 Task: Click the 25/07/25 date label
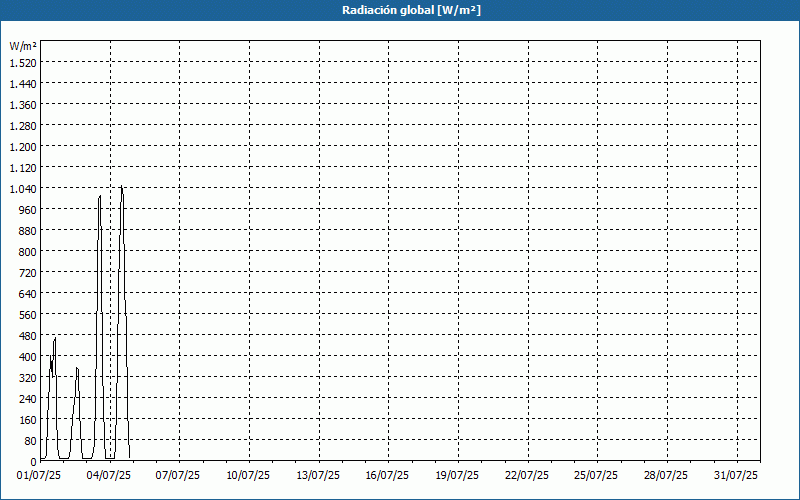click(596, 476)
